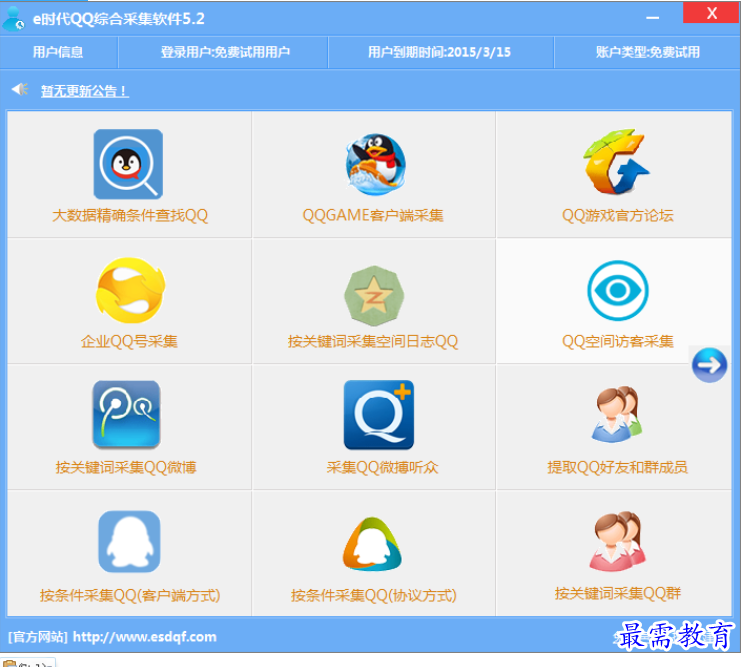Minimize the e时代QQ综合采集软件 window
This screenshot has width=741, height=667.
[652, 17]
